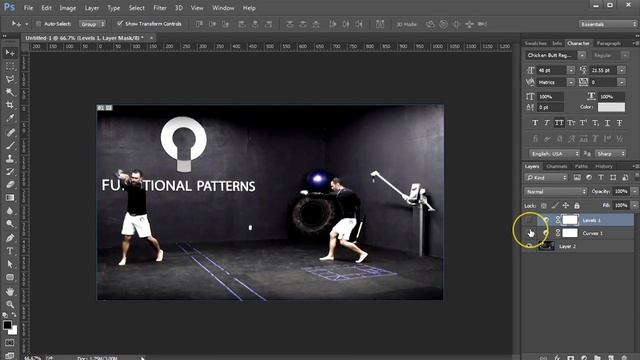Close the Untitled-1 document tab
This screenshot has width=640, height=360.
click(x=151, y=38)
